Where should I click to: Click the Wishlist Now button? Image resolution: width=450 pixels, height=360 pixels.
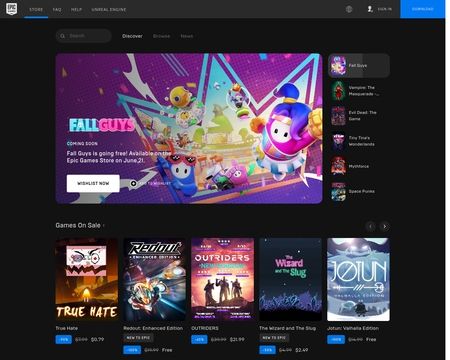[93, 183]
